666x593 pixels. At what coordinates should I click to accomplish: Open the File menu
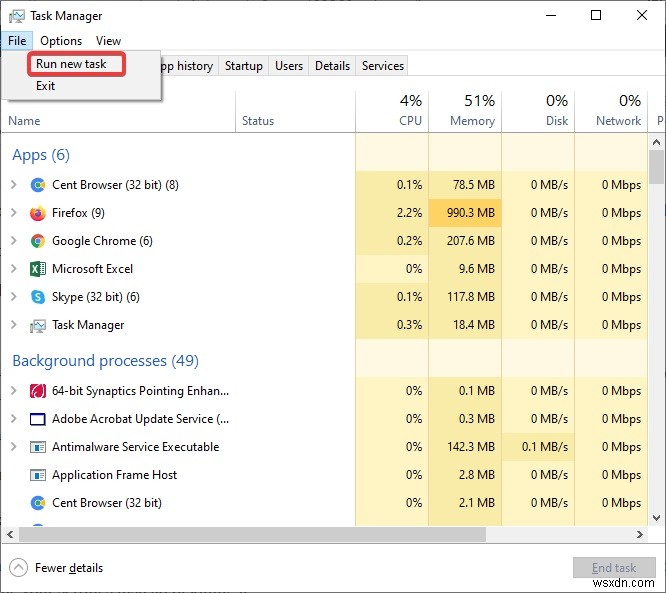pos(17,41)
